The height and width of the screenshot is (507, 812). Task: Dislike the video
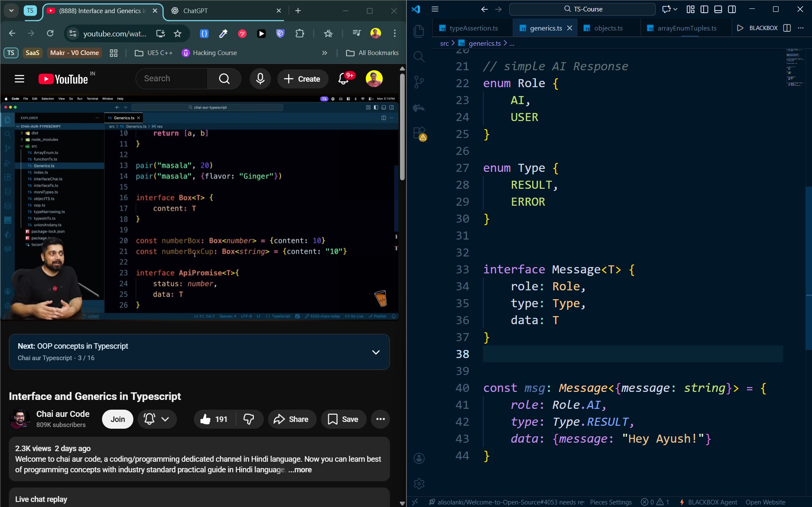click(x=249, y=419)
